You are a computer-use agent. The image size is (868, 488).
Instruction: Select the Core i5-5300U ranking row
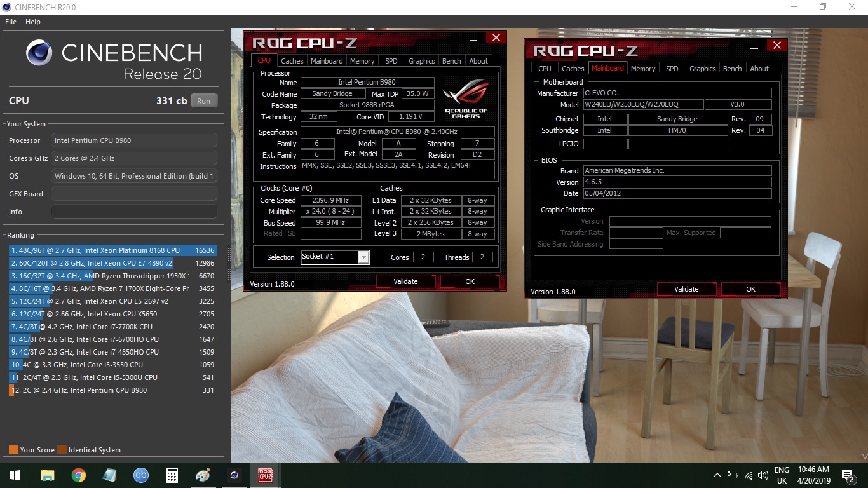(113, 377)
